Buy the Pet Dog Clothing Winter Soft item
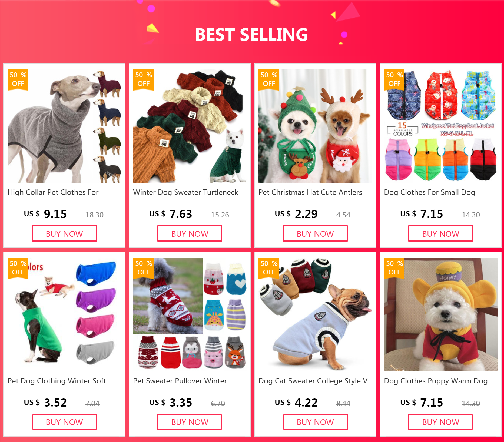Screen dimensions: 504x442 64,422
